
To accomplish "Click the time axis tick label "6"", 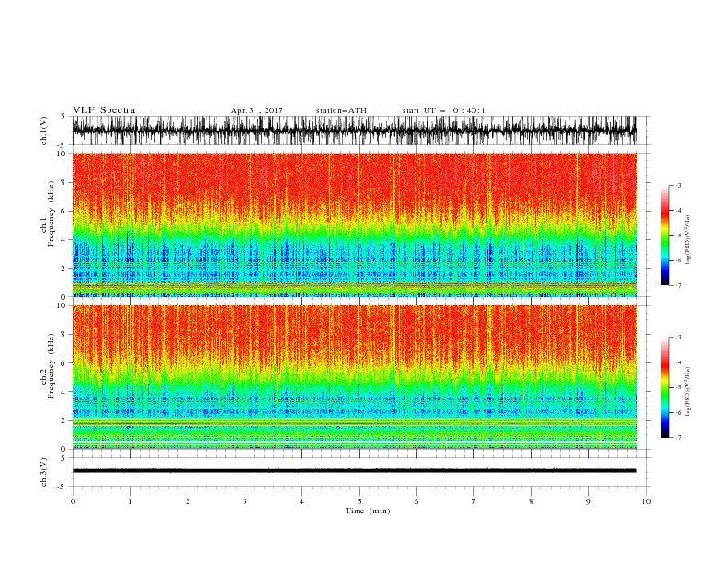I will click(416, 501).
